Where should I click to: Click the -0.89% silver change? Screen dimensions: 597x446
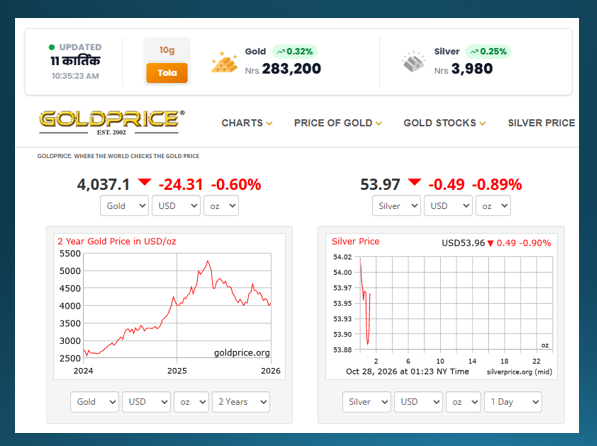point(497,185)
